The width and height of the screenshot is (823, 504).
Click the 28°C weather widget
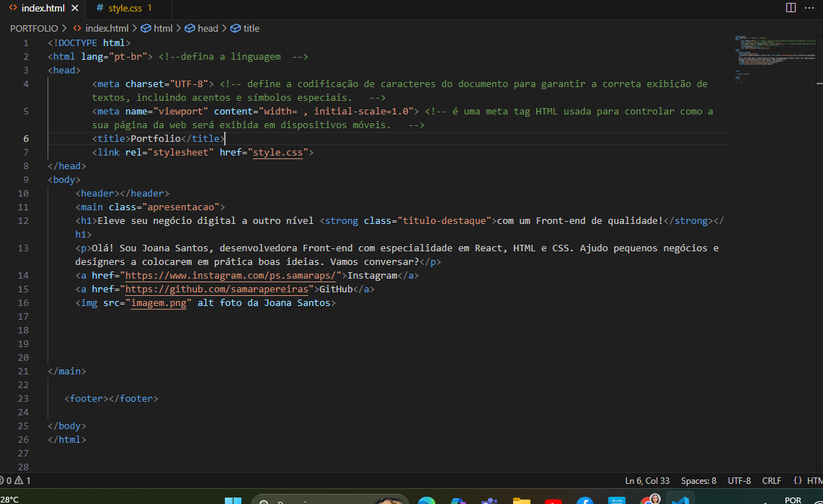coord(9,499)
